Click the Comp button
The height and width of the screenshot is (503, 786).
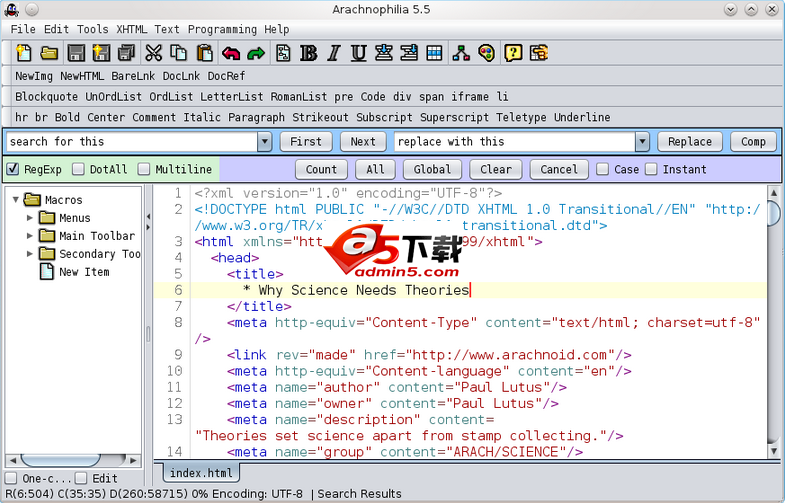pyautogui.click(x=753, y=141)
